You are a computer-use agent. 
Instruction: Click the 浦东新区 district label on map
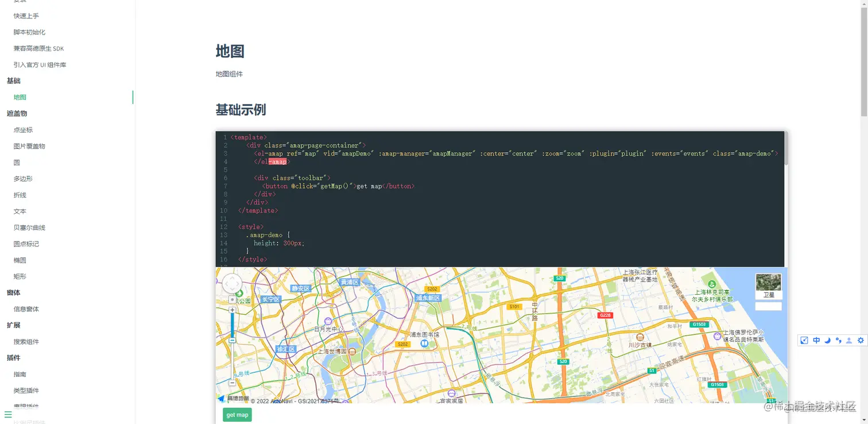pyautogui.click(x=428, y=298)
